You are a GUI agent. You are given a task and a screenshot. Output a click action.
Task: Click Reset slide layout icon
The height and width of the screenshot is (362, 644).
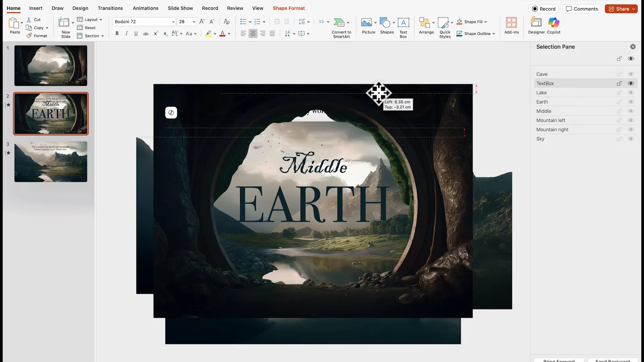[x=80, y=27]
